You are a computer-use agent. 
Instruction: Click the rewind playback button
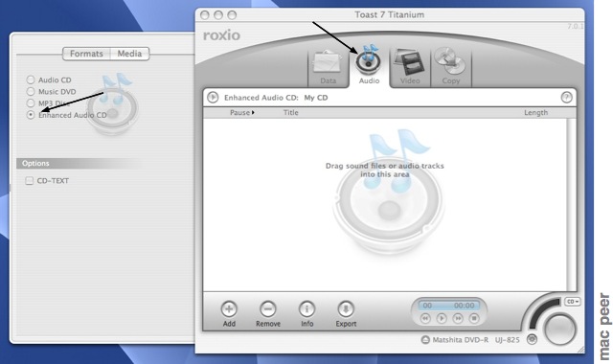point(425,318)
